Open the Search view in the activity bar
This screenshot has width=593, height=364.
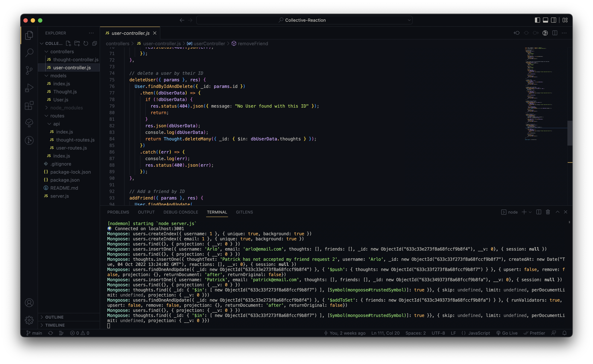[x=29, y=53]
